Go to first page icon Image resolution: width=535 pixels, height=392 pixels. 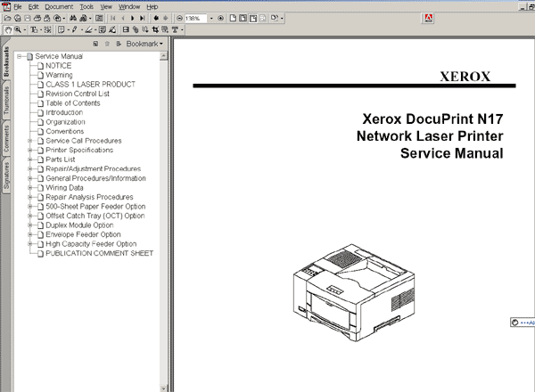(x=113, y=18)
